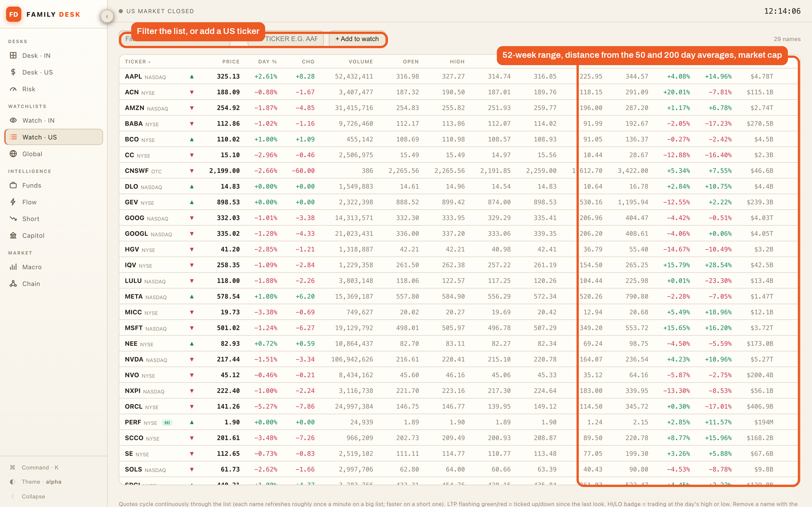Select the Watch · US menu item
The width and height of the screenshot is (812, 507).
coord(54,137)
